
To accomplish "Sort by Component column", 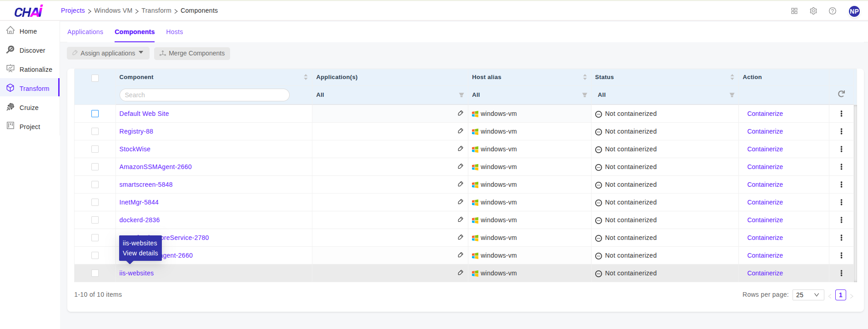I will click(x=306, y=77).
